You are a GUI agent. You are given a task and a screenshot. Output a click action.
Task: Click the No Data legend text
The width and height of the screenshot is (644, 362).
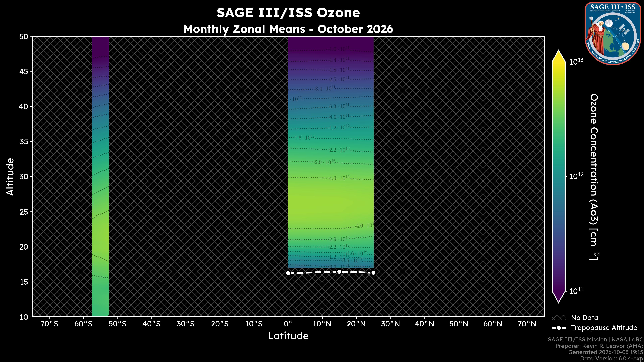click(x=584, y=318)
